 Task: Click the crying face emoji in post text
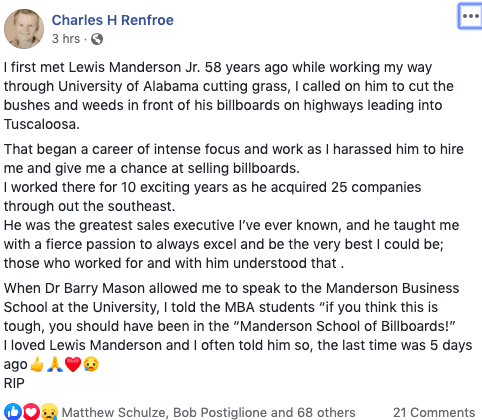pyautogui.click(x=91, y=364)
